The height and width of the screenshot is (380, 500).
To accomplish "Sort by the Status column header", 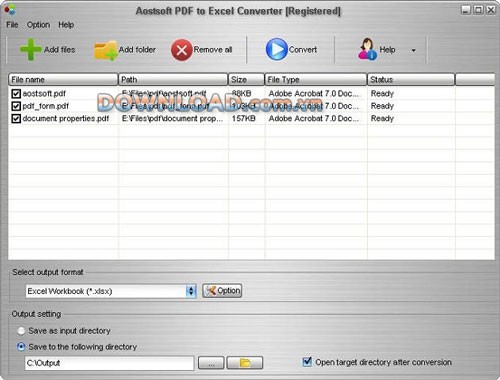I will point(411,80).
